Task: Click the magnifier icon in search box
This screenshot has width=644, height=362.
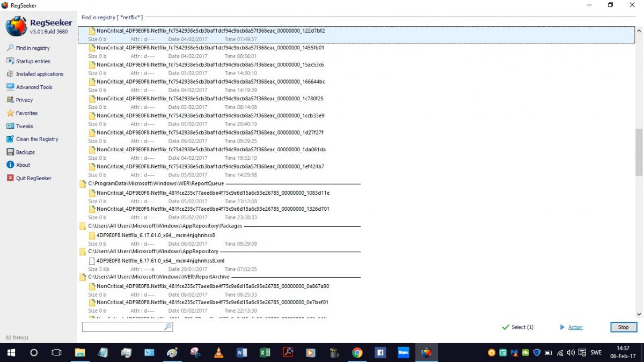Action: [167, 327]
